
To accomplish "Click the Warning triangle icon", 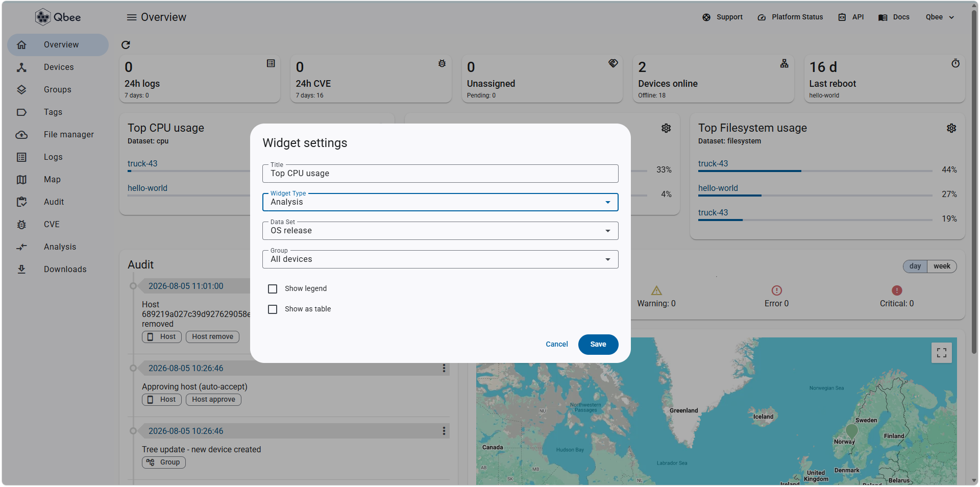I will [656, 290].
